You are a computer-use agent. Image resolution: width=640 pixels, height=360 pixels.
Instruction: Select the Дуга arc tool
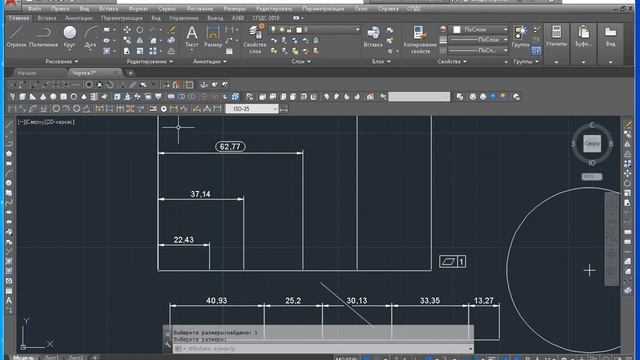[91, 38]
